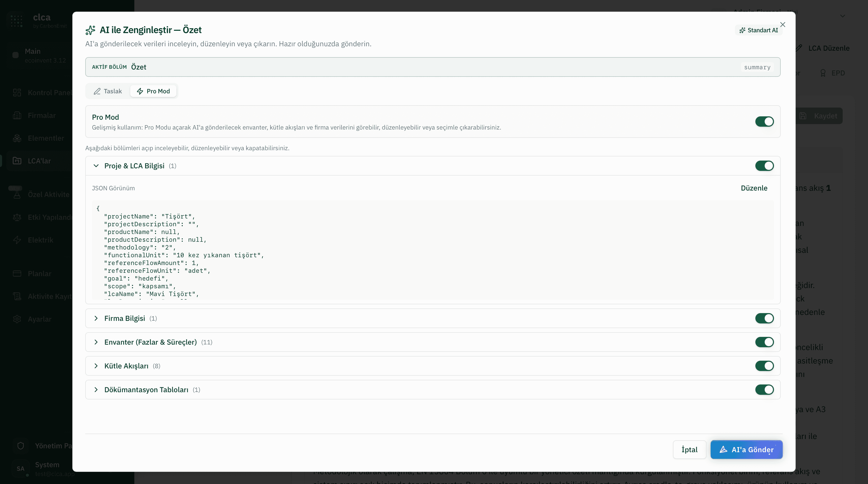The height and width of the screenshot is (484, 868).
Task: Click the lightning icon on Pro Mod tab
Action: click(140, 91)
